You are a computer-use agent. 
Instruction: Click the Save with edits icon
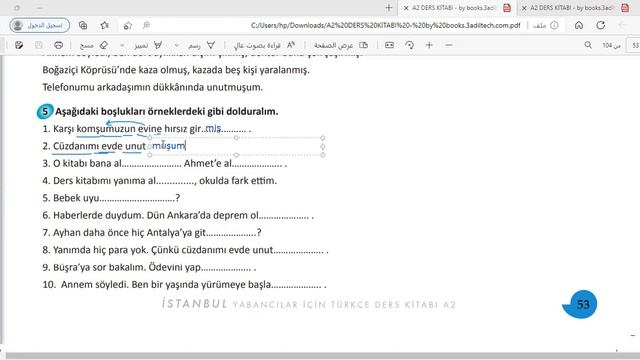[19, 45]
